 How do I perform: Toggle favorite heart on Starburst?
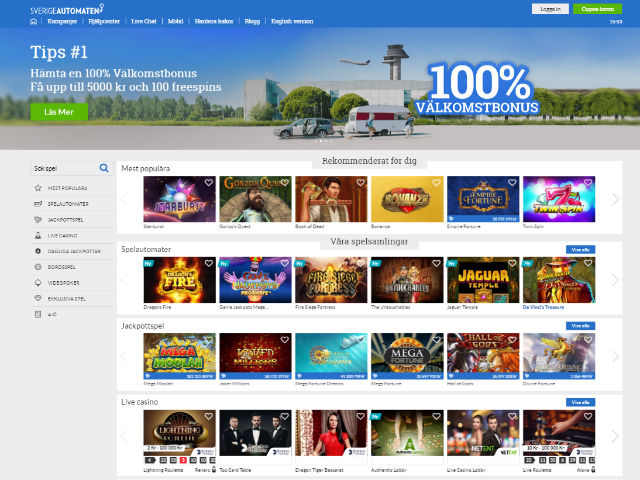[209, 182]
